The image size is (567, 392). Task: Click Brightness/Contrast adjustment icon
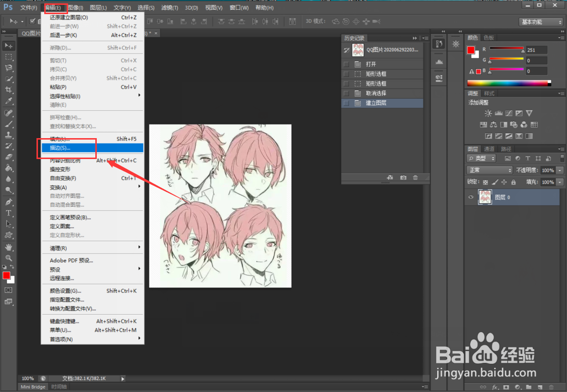pos(488,113)
